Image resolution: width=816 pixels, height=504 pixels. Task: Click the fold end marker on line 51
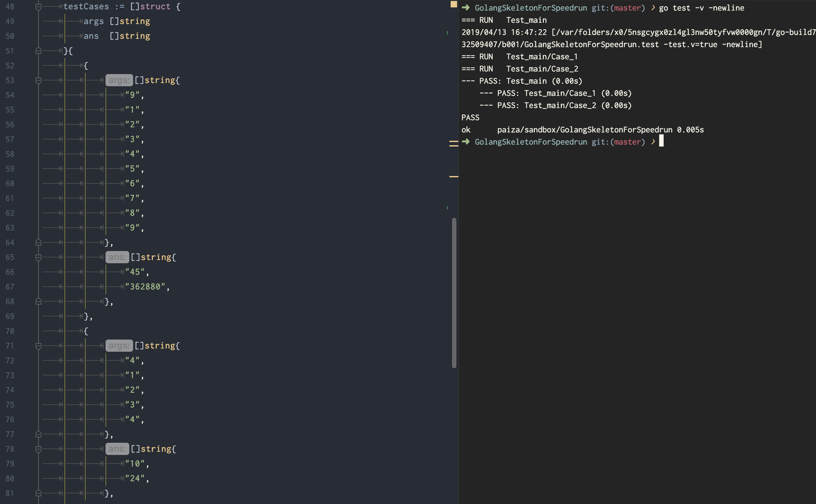tap(38, 51)
